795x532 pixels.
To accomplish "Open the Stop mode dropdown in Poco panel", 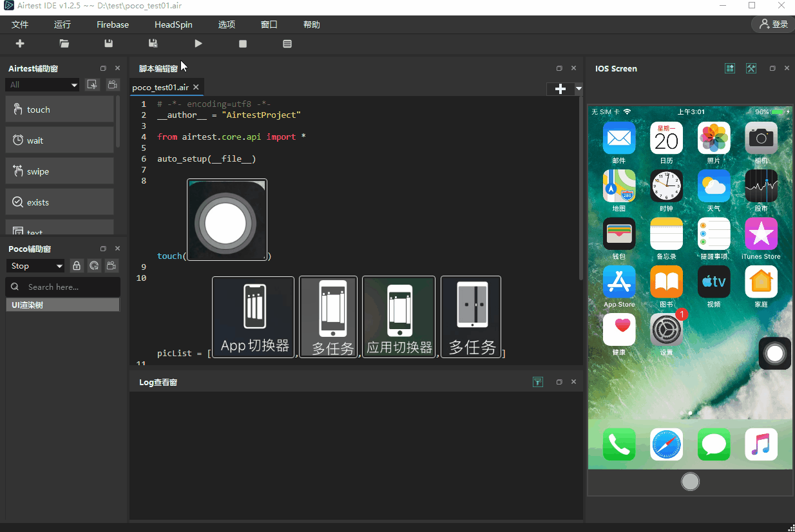I will point(35,266).
